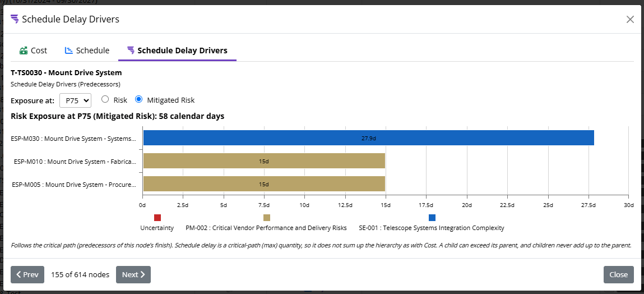This screenshot has width=644, height=294.
Task: Click the PM-002 Critical Vendor Performance legend label
Action: coord(266,228)
